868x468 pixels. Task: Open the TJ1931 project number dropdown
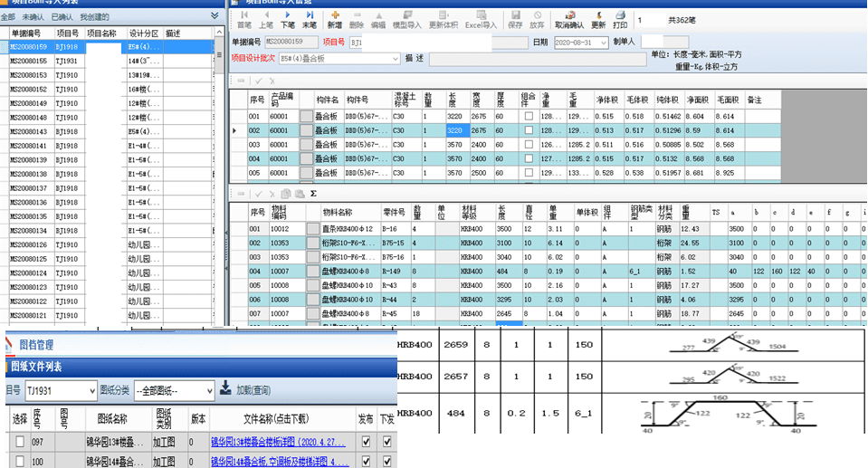[92, 391]
